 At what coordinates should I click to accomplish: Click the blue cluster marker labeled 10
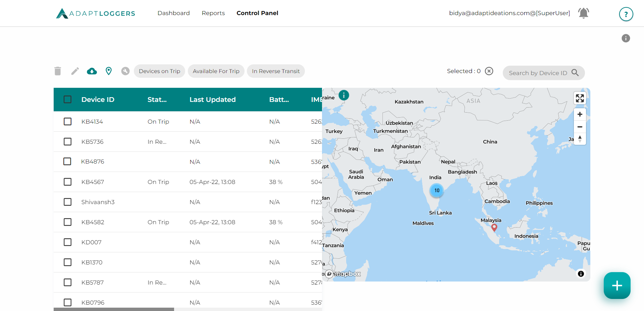coord(437,190)
